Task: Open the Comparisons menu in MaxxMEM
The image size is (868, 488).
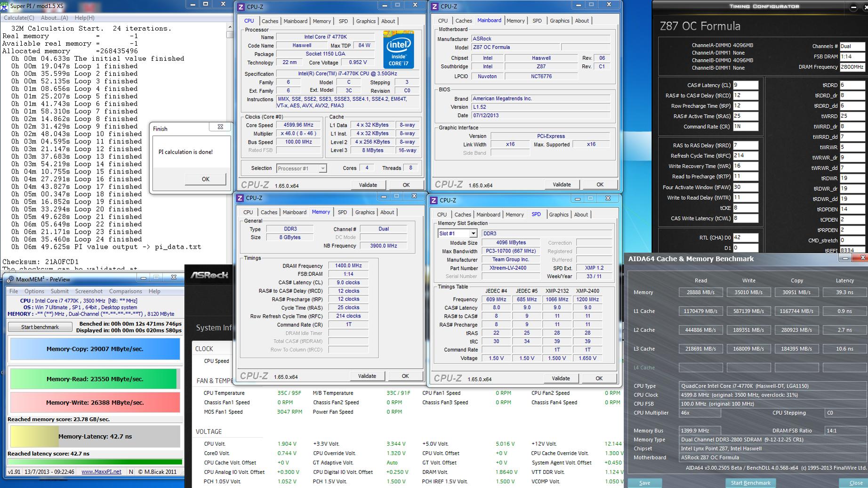Action: pyautogui.click(x=126, y=291)
